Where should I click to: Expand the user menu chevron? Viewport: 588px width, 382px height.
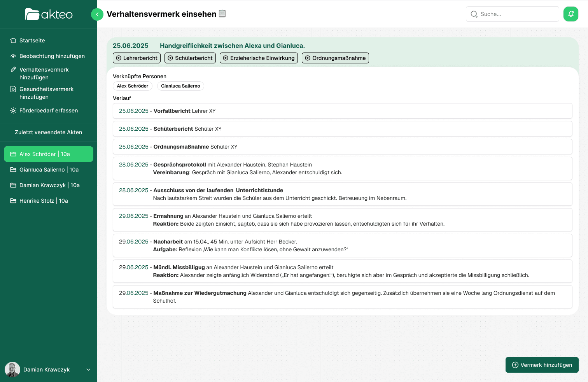pyautogui.click(x=88, y=370)
